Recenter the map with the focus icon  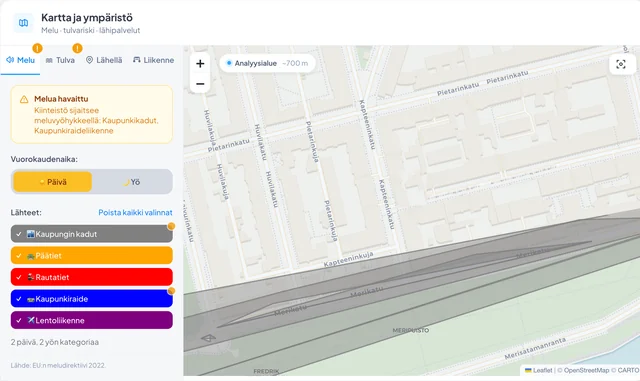[x=620, y=64]
